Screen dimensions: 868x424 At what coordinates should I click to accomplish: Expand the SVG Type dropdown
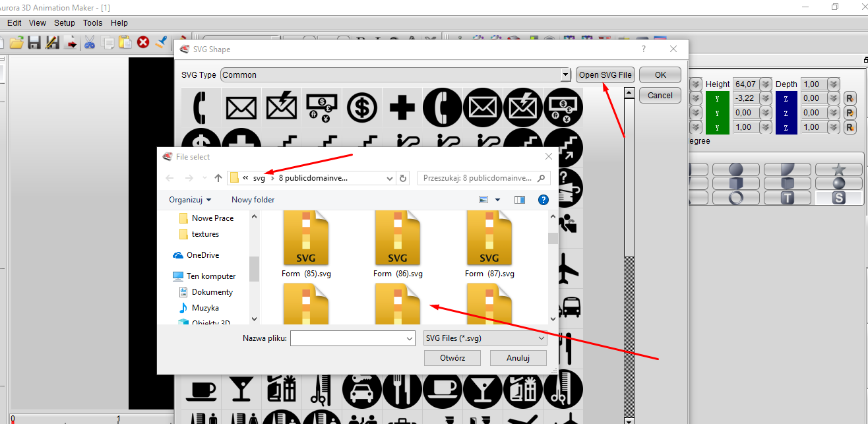tap(565, 75)
